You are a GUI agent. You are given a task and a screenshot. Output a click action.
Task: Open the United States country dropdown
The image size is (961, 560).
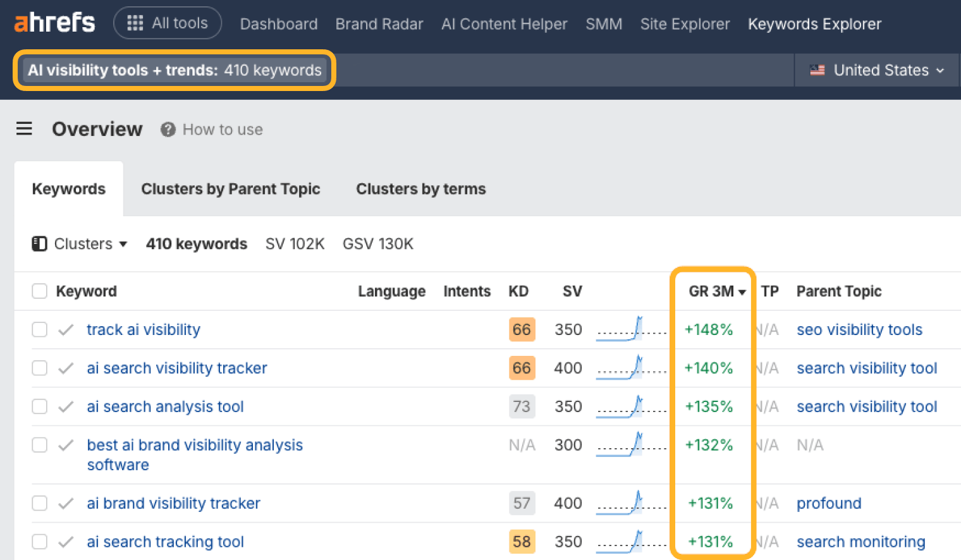pyautogui.click(x=877, y=70)
